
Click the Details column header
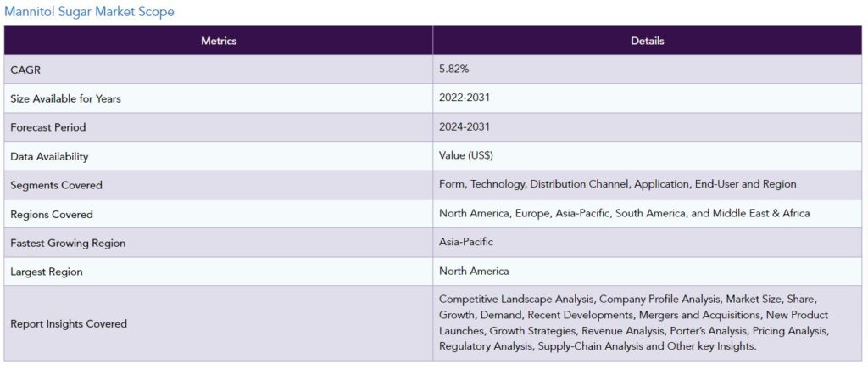tap(648, 41)
